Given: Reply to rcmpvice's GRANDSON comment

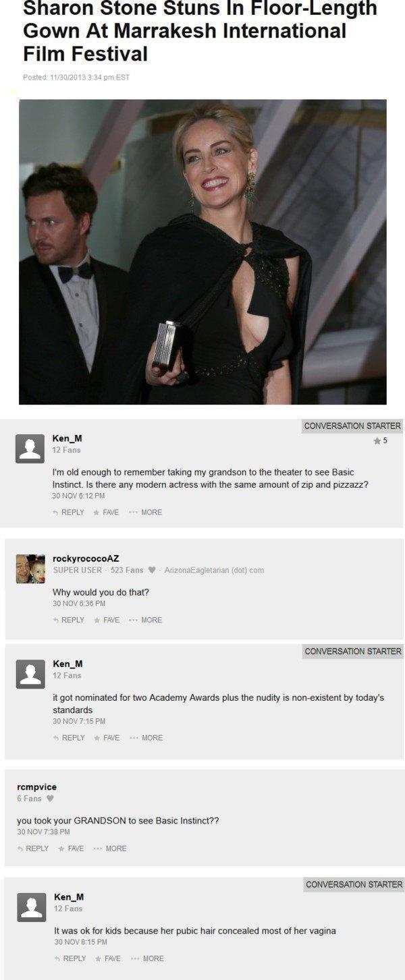Looking at the screenshot, I should pos(32,848).
